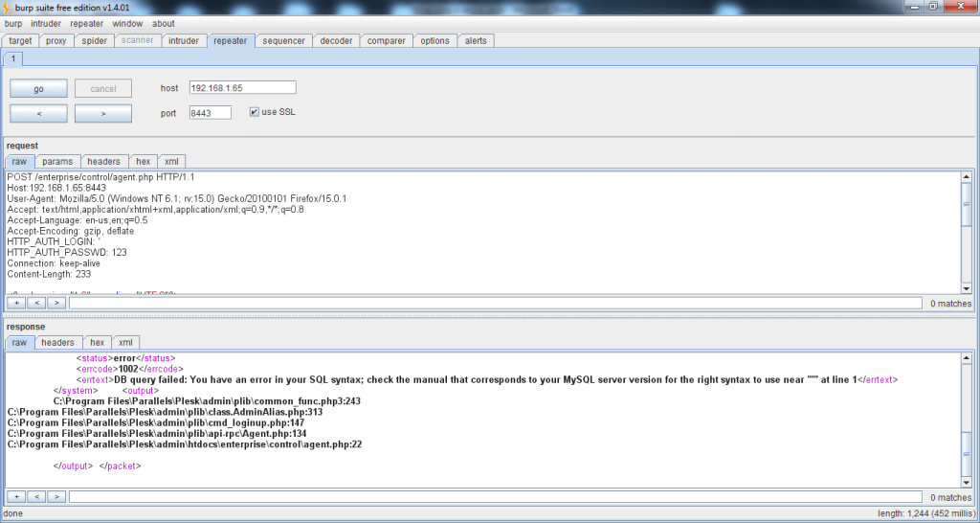Open the about menu
This screenshot has height=523, width=980.
(x=163, y=24)
